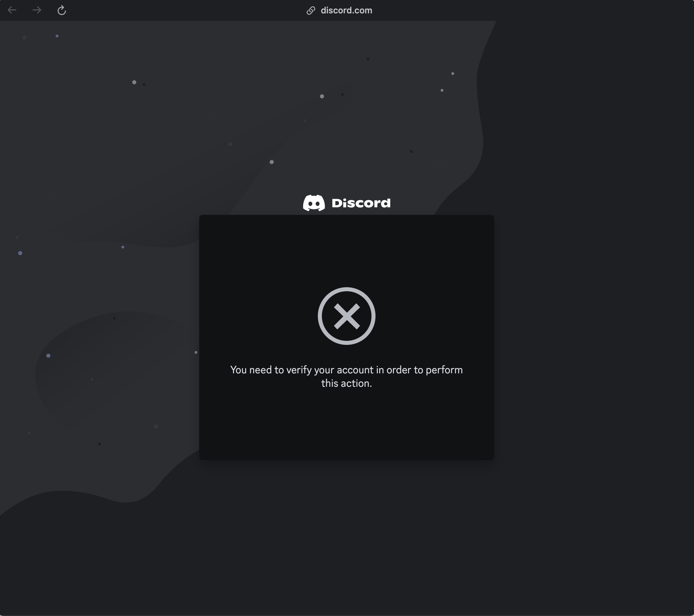694x616 pixels.
Task: Click the browser back arrow
Action: coord(12,10)
